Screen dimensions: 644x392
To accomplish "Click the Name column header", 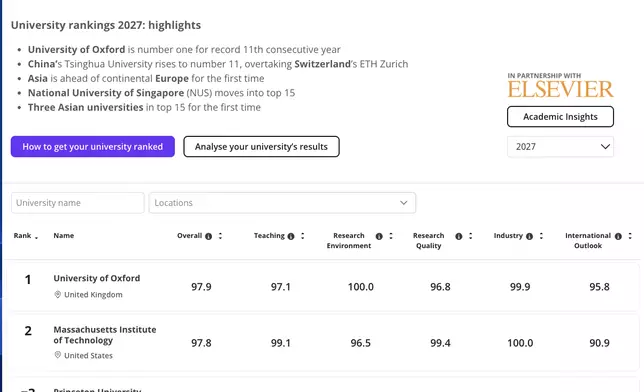I will point(64,235).
